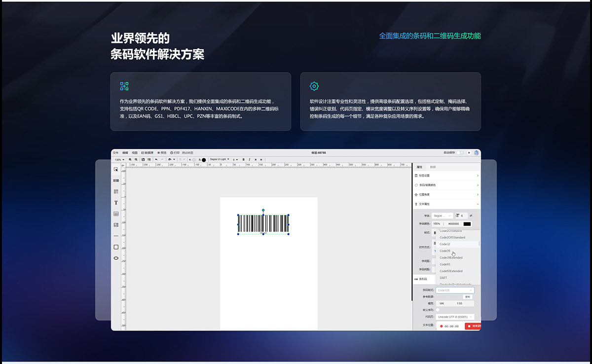Expand the 标签设置 section
The width and height of the screenshot is (592, 364).
pyautogui.click(x=446, y=176)
